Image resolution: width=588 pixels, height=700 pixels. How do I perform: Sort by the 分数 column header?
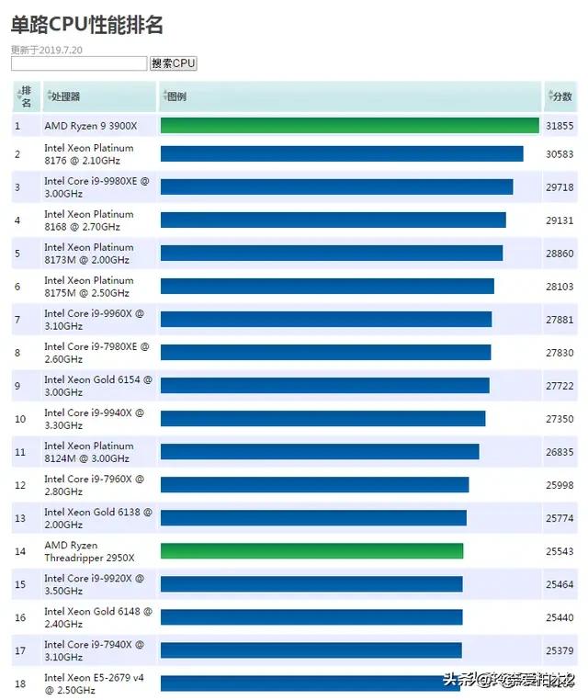560,96
